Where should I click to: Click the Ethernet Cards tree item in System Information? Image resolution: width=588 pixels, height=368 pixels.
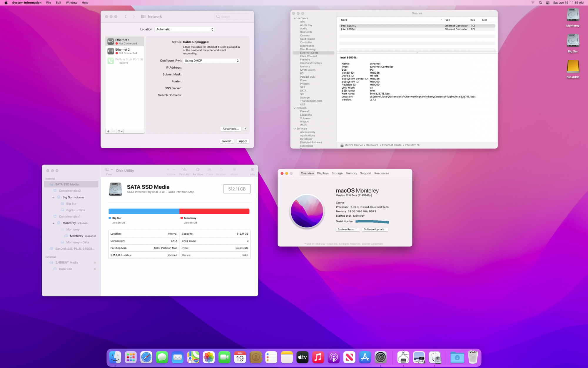310,53
